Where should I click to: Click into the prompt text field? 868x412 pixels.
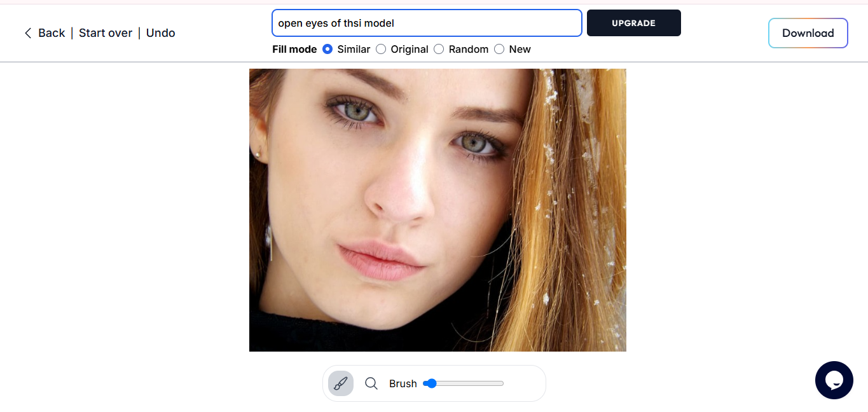427,23
